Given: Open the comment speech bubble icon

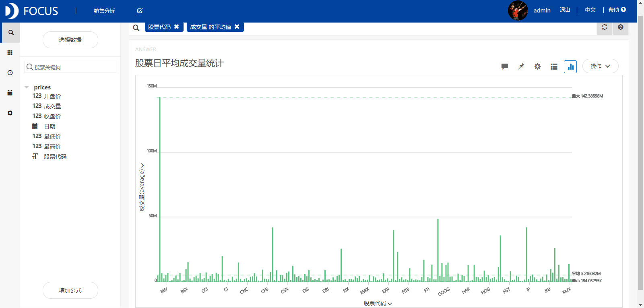Looking at the screenshot, I should pos(504,66).
